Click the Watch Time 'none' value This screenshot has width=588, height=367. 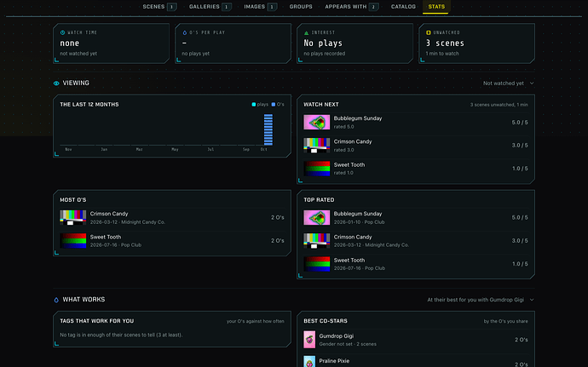(69, 43)
